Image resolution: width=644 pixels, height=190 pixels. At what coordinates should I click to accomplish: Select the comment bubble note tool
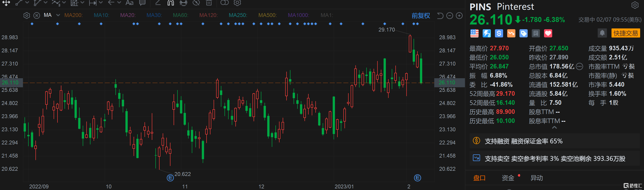pyautogui.click(x=142, y=3)
